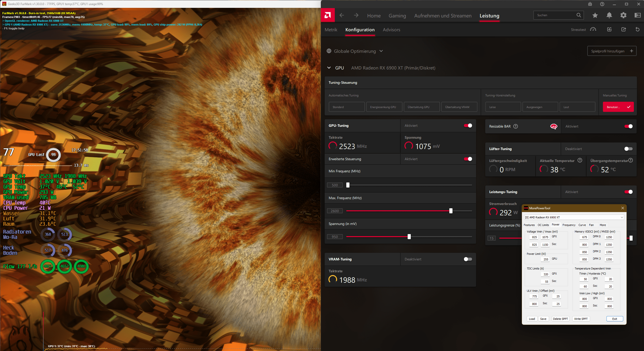Click plus icon in Spielprofil hinzufügen
This screenshot has height=351, width=644.
pyautogui.click(x=631, y=51)
